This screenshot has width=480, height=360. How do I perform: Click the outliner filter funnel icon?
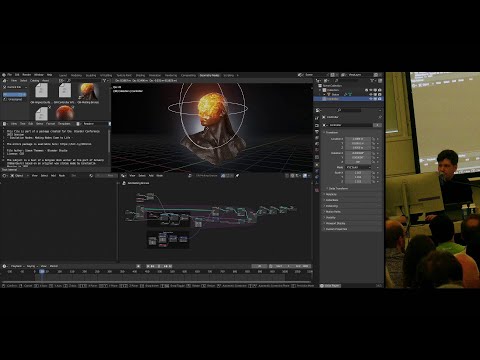(372, 80)
